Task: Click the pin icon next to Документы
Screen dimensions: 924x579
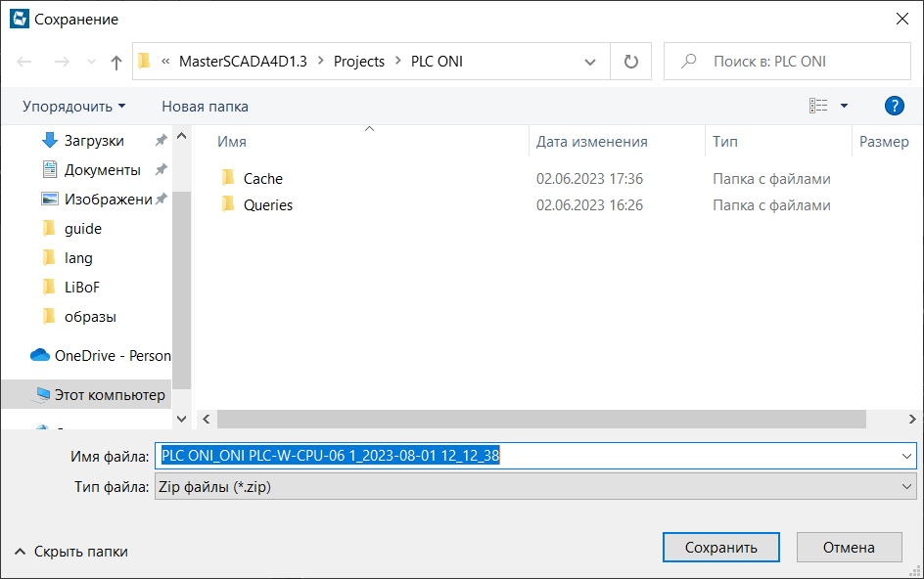Action: (x=161, y=169)
